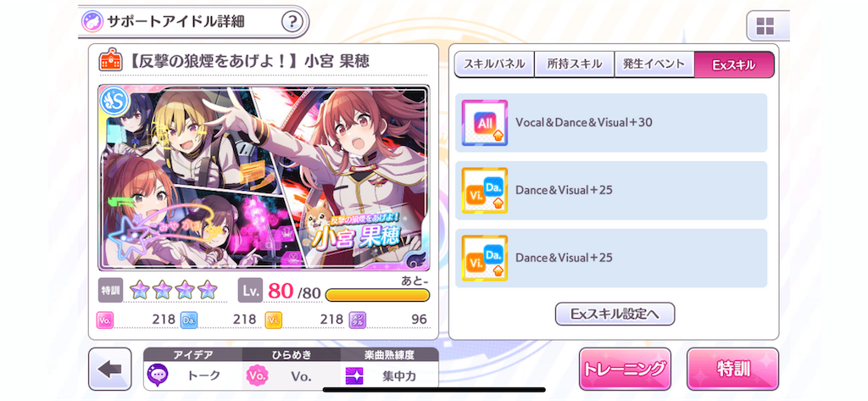Open the help question mark icon
The height and width of the screenshot is (401, 868).
[292, 22]
